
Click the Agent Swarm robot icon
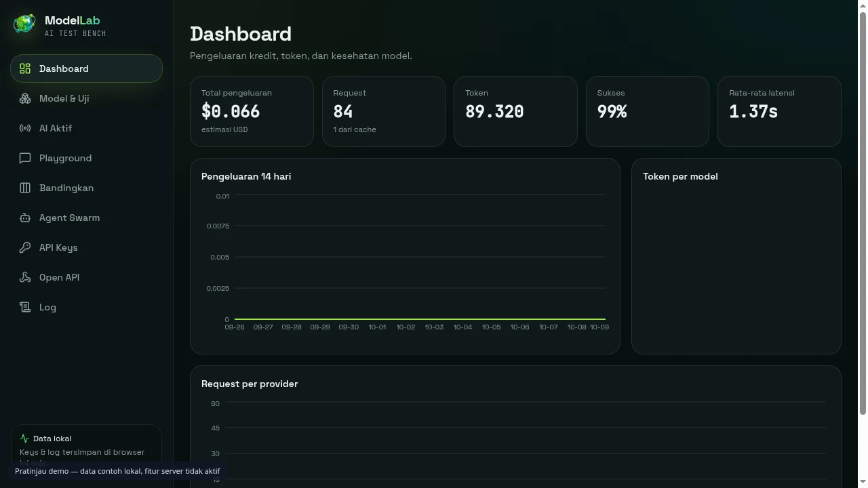coord(25,218)
